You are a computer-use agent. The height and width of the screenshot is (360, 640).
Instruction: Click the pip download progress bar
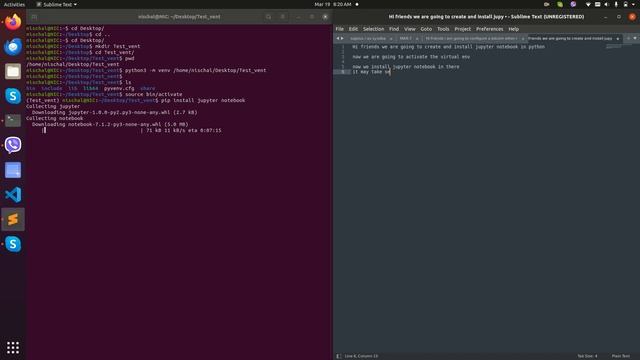tap(92, 130)
